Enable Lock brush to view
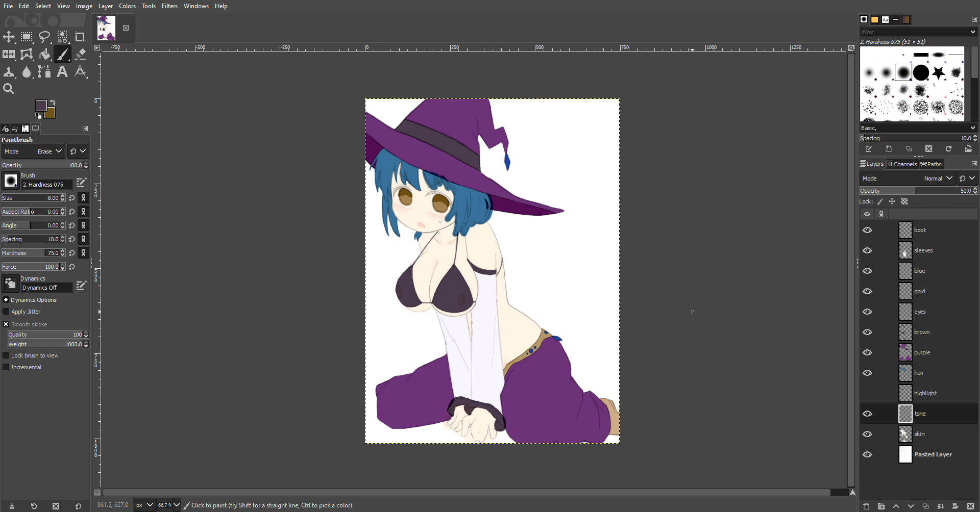This screenshot has width=980, height=512. point(6,355)
